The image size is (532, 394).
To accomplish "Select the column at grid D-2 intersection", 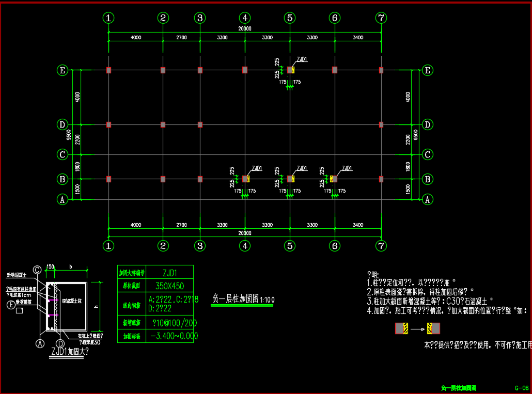I will (163, 124).
